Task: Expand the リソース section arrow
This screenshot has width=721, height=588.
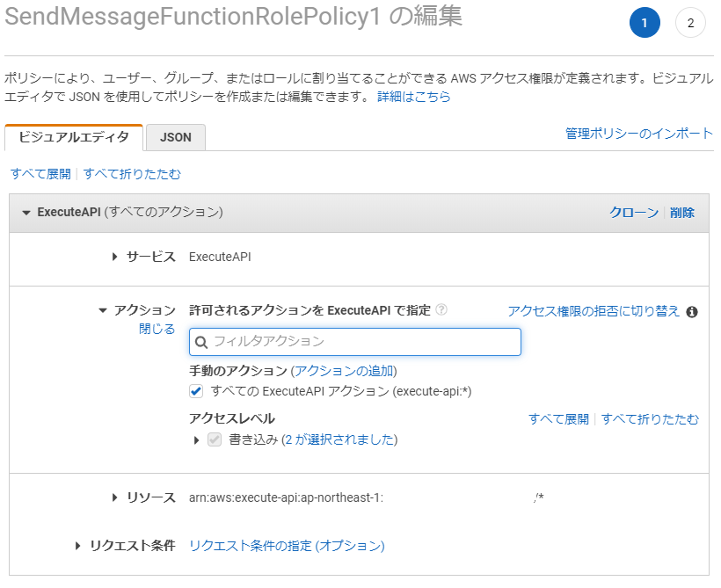Action: pos(115,497)
